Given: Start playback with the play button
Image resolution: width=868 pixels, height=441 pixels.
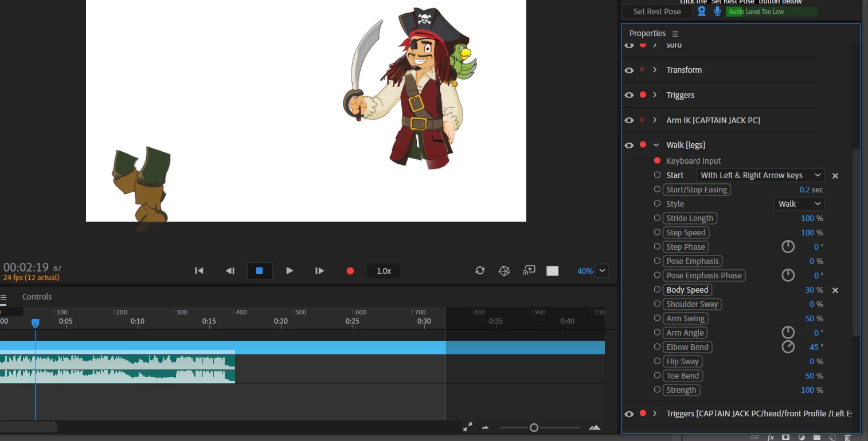Looking at the screenshot, I should click(x=290, y=271).
